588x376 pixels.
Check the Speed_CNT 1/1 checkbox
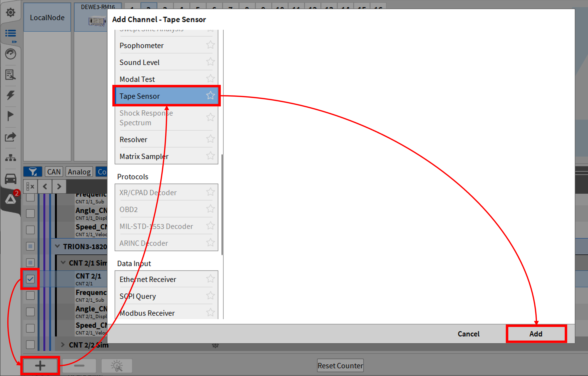[x=30, y=230]
